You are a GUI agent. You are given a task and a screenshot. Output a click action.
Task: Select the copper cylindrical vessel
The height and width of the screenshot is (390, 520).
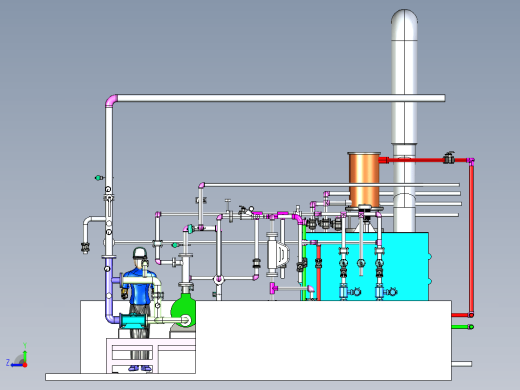click(364, 180)
